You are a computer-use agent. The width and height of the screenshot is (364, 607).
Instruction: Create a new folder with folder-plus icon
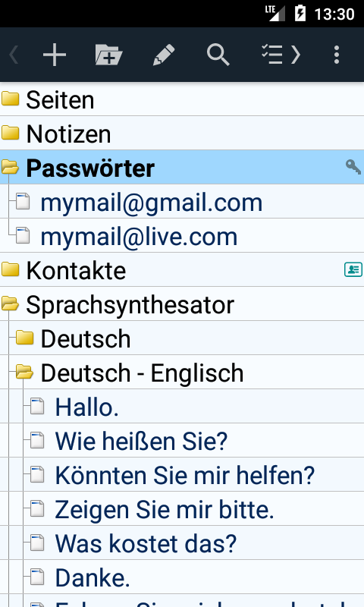coord(108,55)
